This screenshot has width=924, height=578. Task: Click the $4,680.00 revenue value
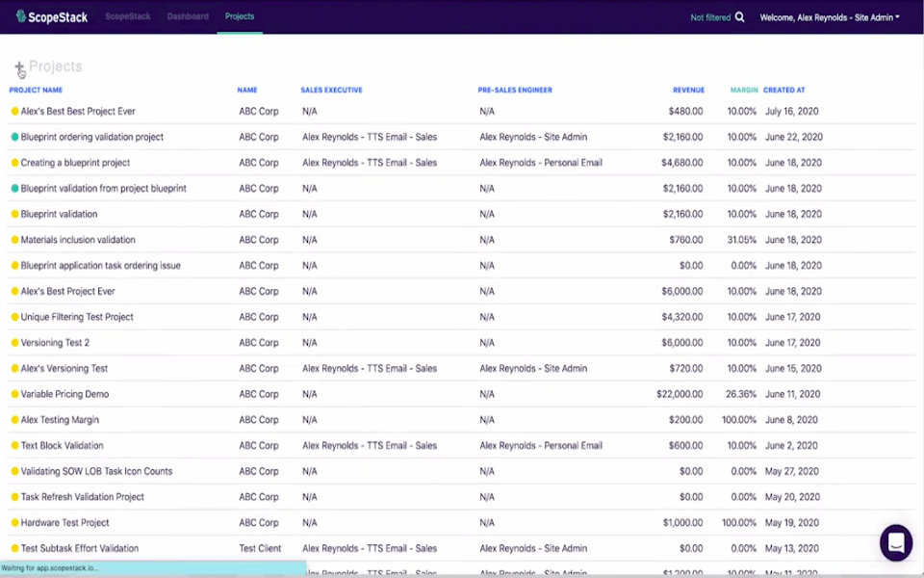point(681,163)
